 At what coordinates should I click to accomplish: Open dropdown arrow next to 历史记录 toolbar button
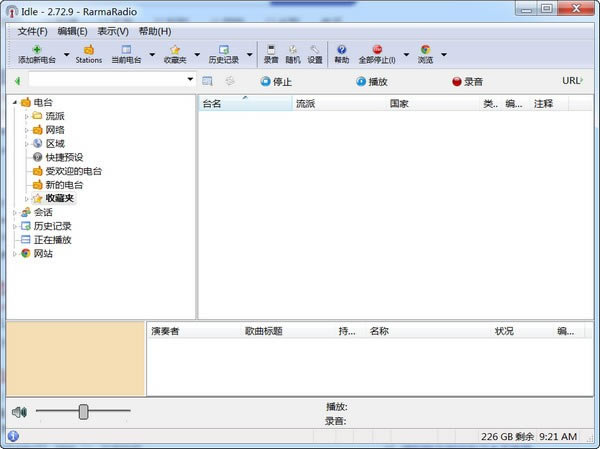(x=249, y=54)
